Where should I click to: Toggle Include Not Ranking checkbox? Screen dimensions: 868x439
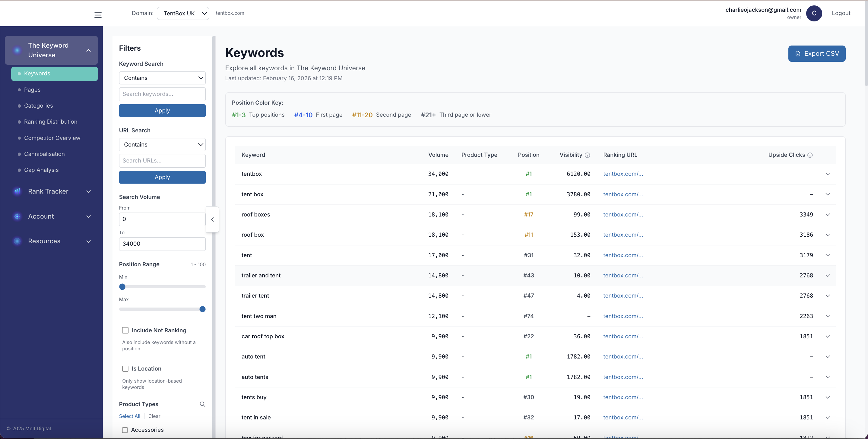pos(125,330)
